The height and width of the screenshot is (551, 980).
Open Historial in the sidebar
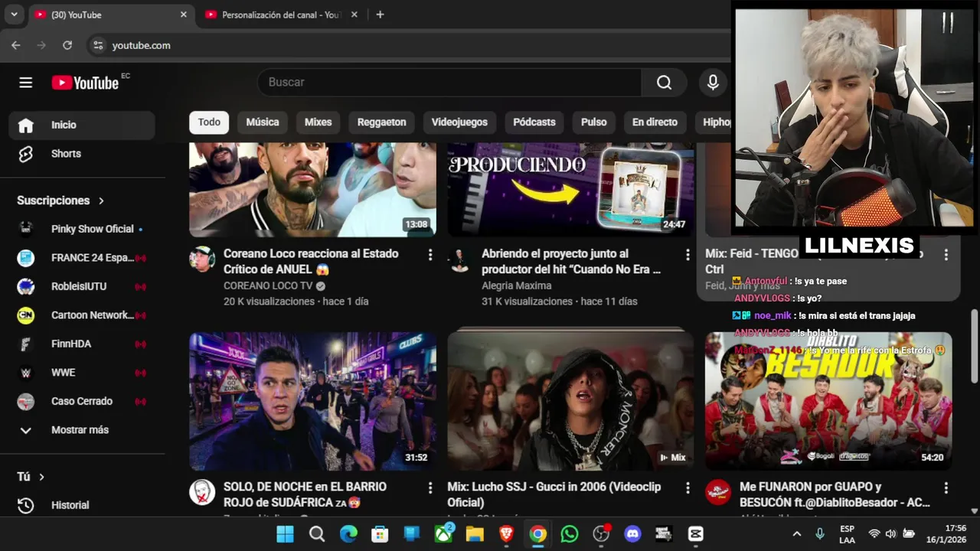pyautogui.click(x=82, y=505)
